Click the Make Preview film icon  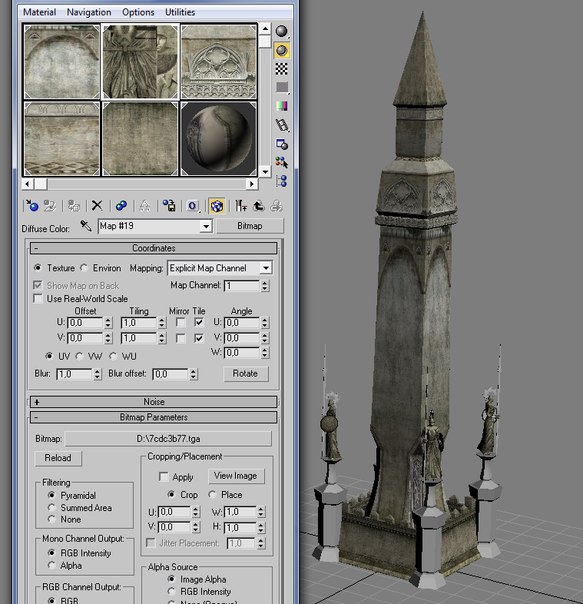pyautogui.click(x=282, y=125)
